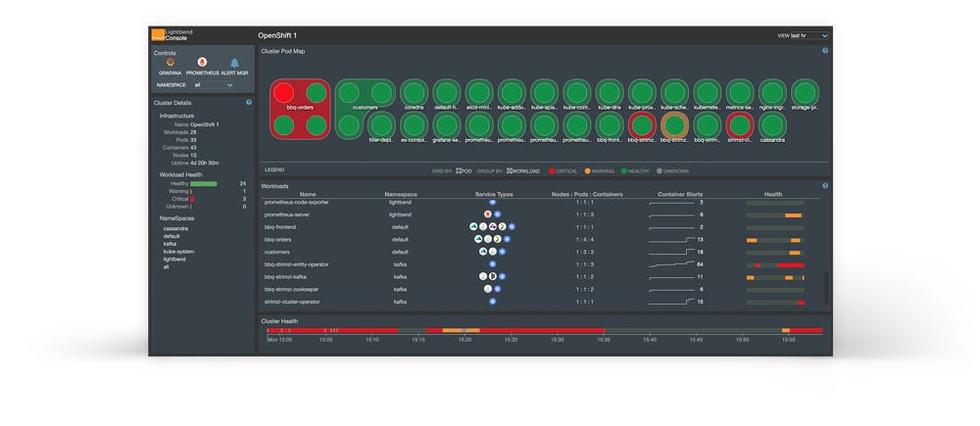Screen dimensions: 980x426
Task: Filter by cassandra namespace link
Action: tap(175, 228)
